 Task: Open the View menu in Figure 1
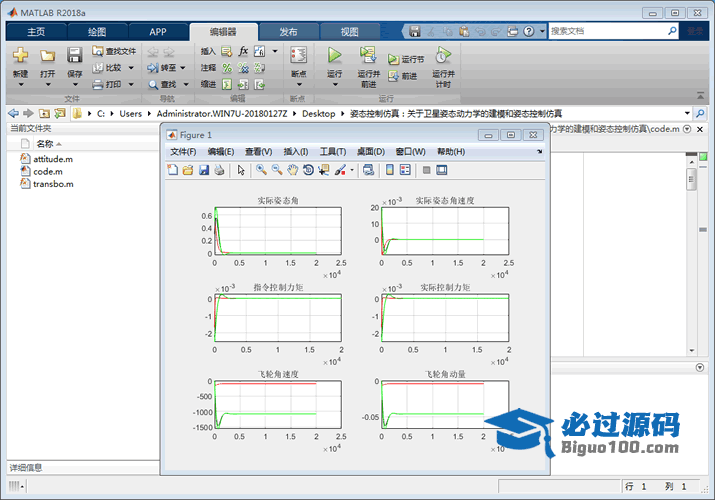click(x=259, y=152)
